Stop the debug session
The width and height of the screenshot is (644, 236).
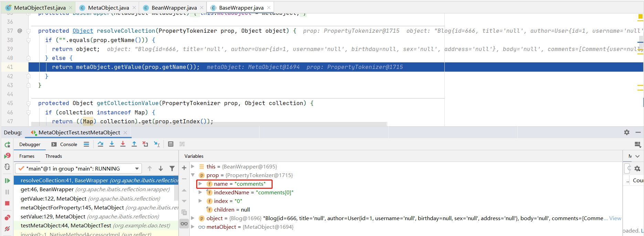(x=7, y=203)
